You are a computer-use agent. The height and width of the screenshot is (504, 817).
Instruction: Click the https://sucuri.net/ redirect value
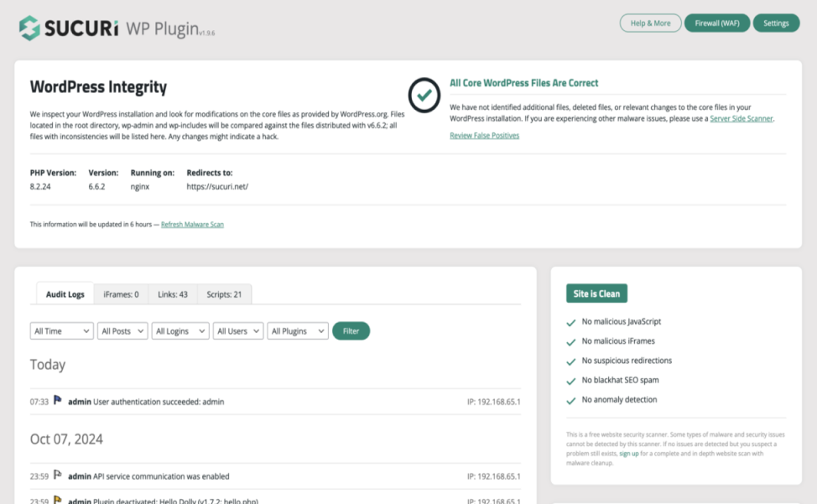click(217, 186)
